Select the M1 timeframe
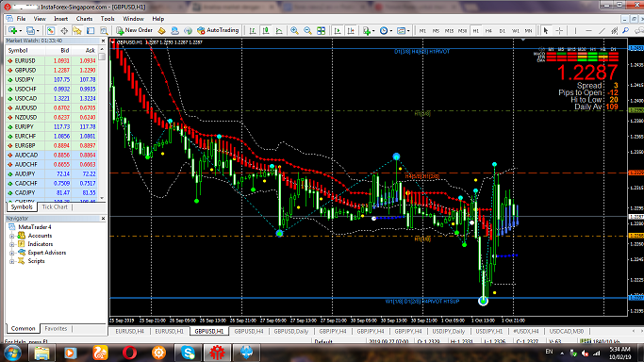The height and width of the screenshot is (362, 644). pyautogui.click(x=422, y=31)
